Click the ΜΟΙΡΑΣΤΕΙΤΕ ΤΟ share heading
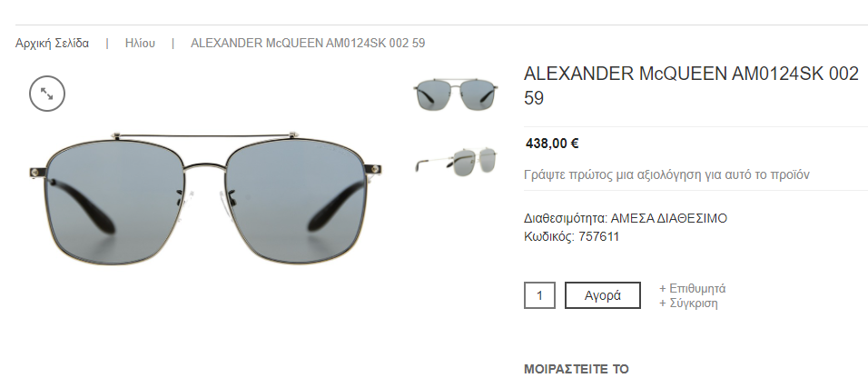The image size is (868, 378). click(x=577, y=369)
